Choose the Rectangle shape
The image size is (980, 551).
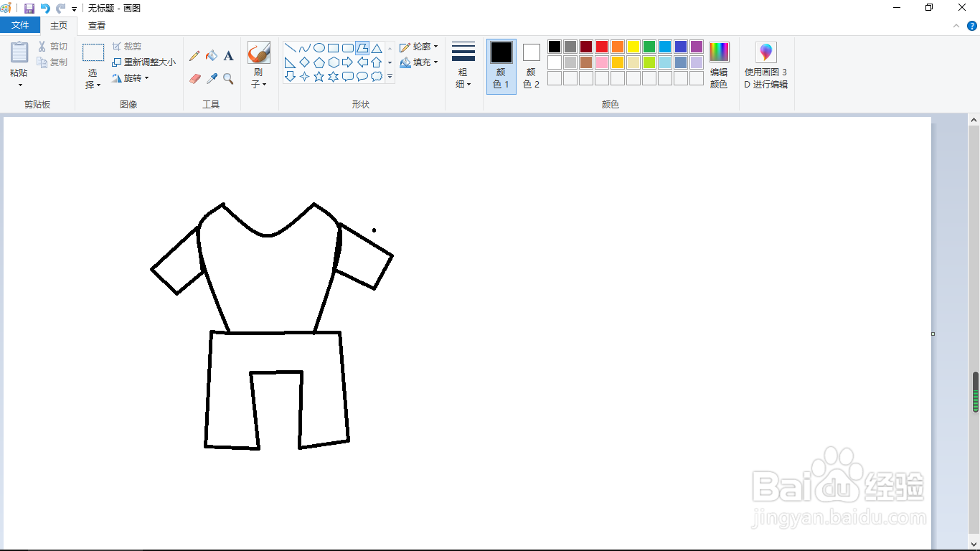tap(334, 48)
